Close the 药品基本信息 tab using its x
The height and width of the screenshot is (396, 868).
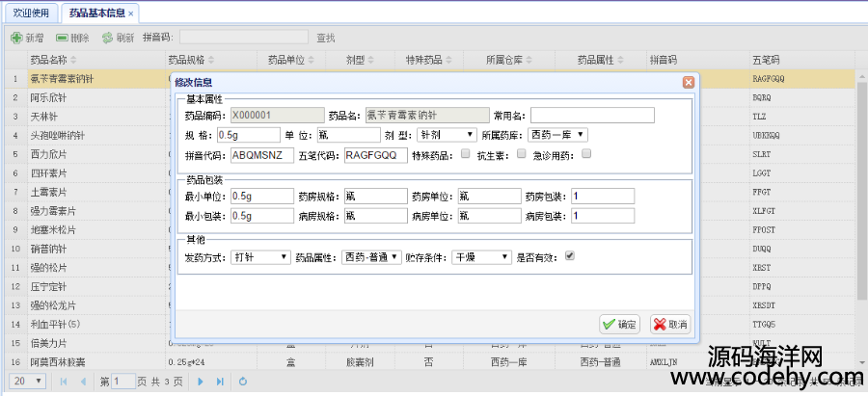pyautogui.click(x=131, y=13)
